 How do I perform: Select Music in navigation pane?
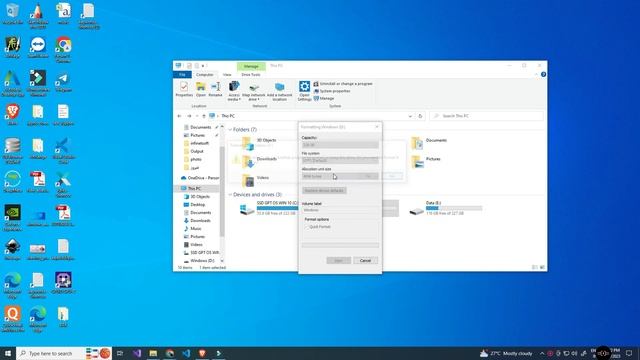pos(193,229)
